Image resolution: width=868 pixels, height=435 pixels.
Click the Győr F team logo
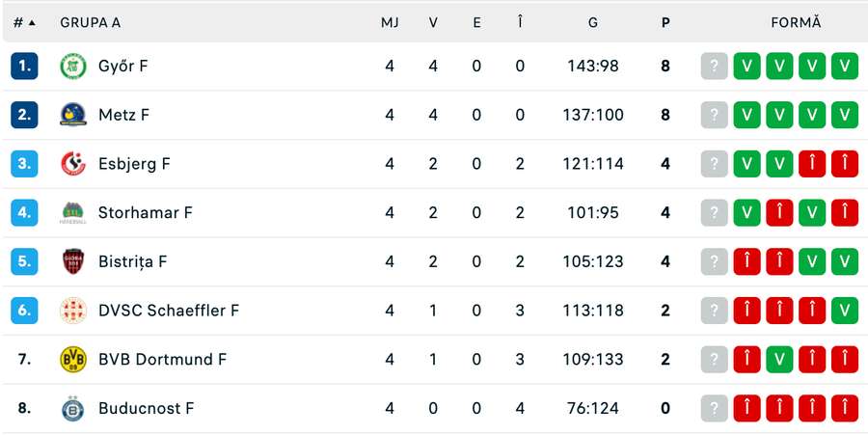(73, 67)
